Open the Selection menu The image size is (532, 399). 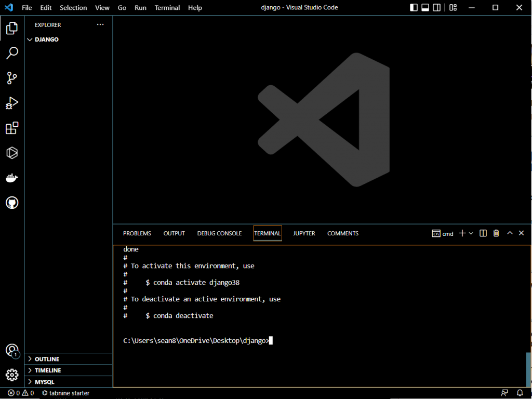73,7
